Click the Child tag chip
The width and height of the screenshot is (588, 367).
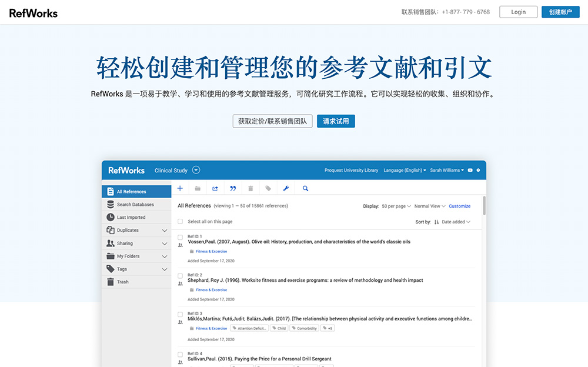coord(279,328)
